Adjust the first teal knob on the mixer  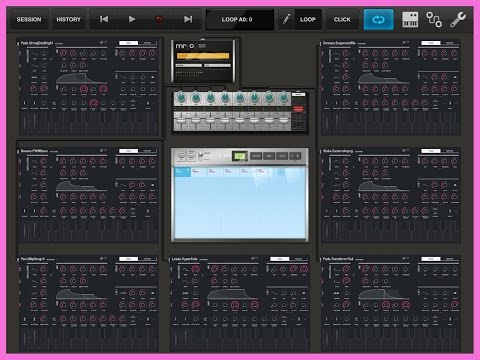tap(181, 98)
